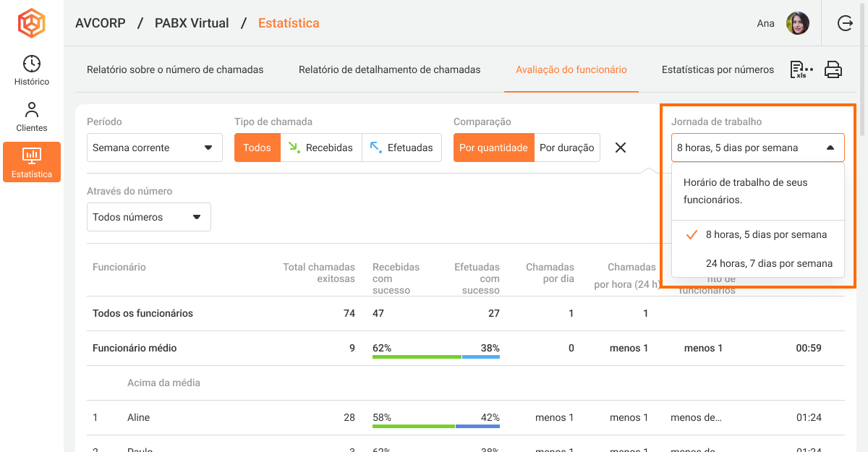The image size is (868, 452).
Task: Open Ana's profile avatar
Action: [x=797, y=23]
